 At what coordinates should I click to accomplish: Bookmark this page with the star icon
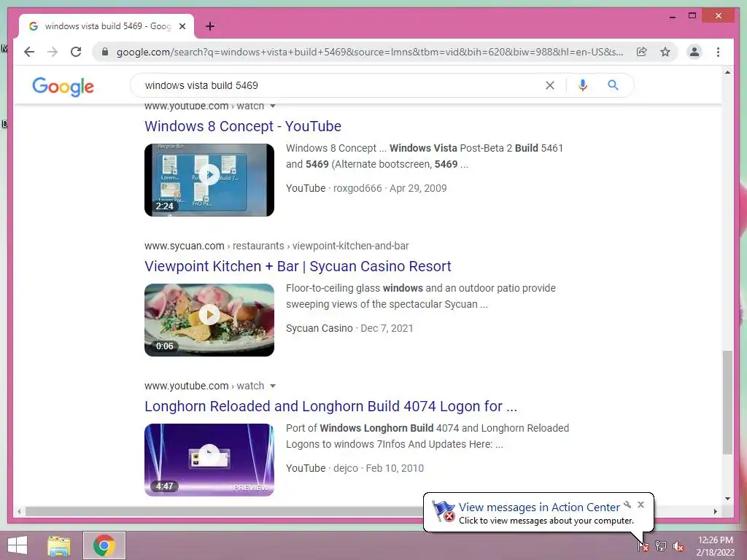(x=665, y=52)
